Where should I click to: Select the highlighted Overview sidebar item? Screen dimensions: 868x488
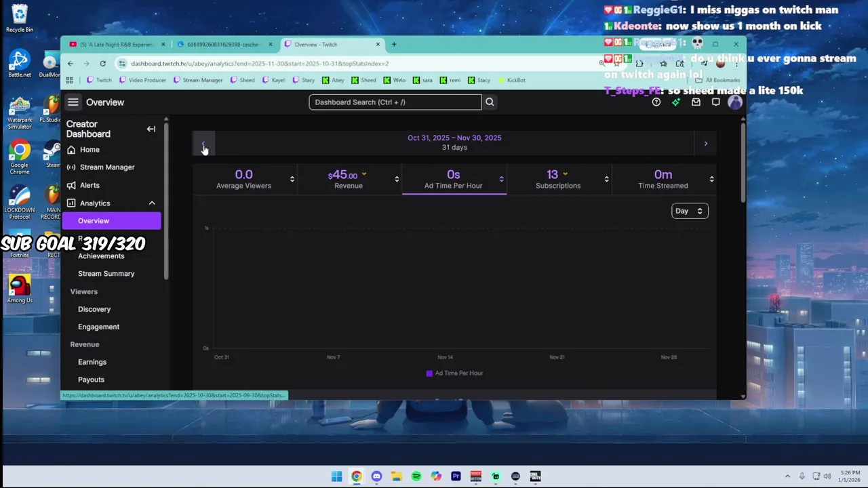112,221
